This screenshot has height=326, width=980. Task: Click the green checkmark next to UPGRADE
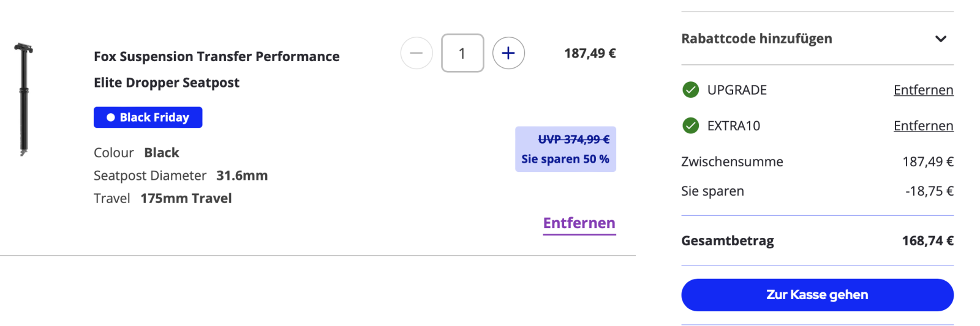[690, 90]
